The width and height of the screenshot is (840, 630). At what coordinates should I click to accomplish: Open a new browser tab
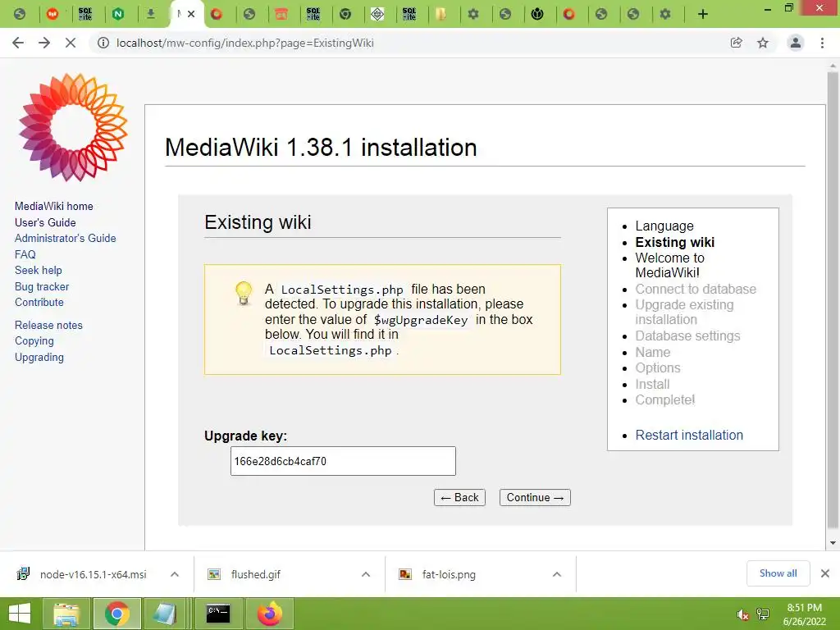click(x=703, y=14)
